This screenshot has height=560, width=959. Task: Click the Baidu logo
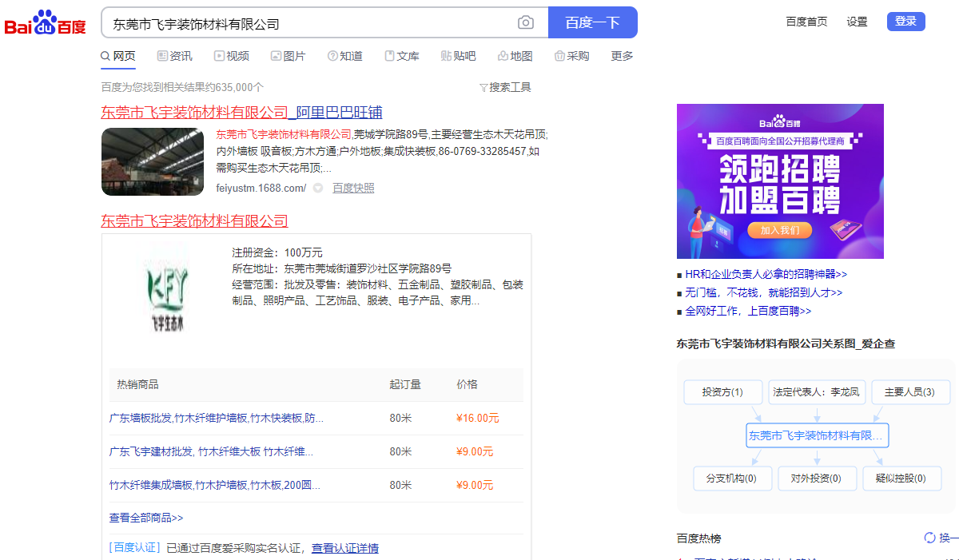[45, 22]
